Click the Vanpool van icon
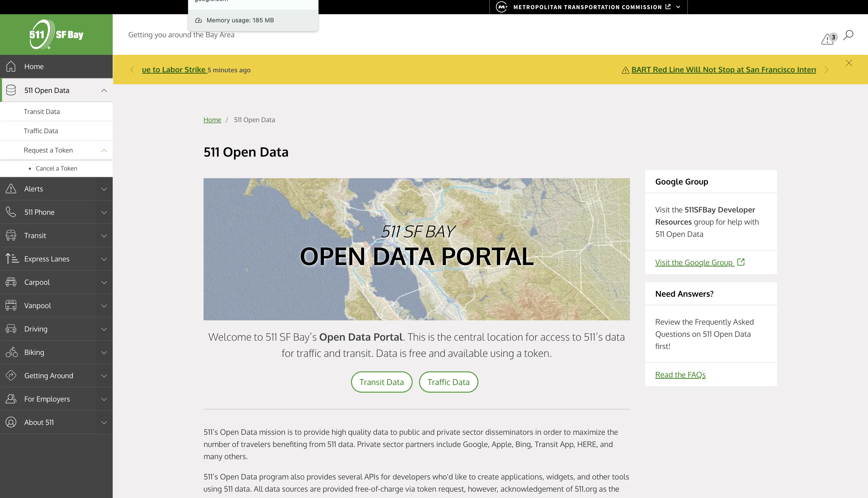The height and width of the screenshot is (498, 868). tap(11, 305)
